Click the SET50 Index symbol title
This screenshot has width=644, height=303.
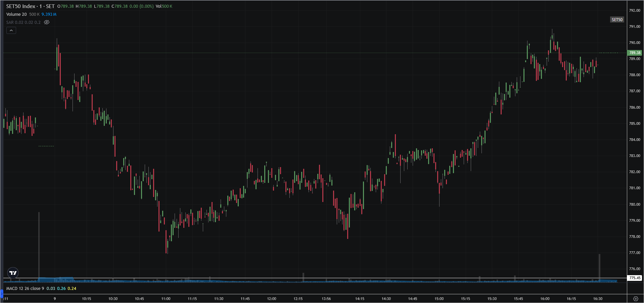(x=30, y=6)
